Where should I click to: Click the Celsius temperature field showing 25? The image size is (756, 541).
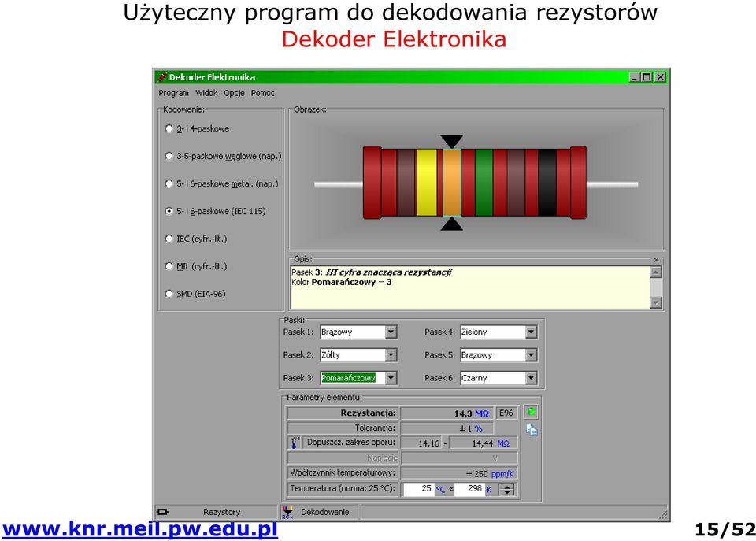418,489
